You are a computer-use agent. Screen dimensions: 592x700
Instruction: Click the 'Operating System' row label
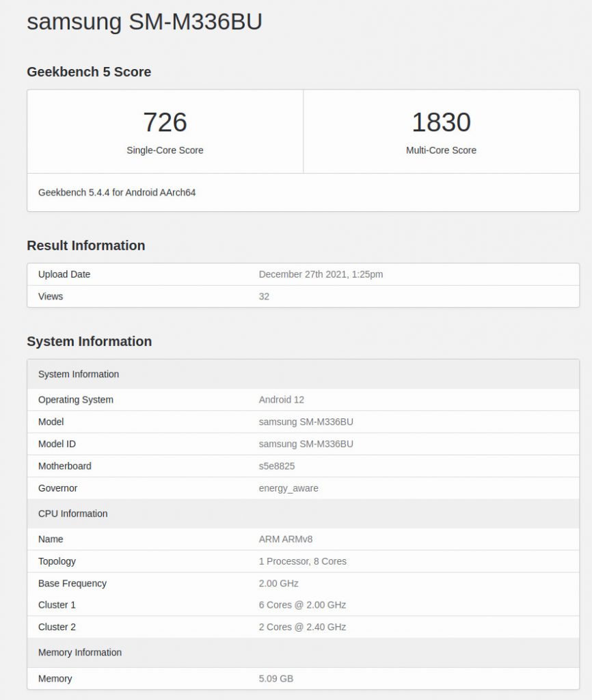pyautogui.click(x=76, y=399)
